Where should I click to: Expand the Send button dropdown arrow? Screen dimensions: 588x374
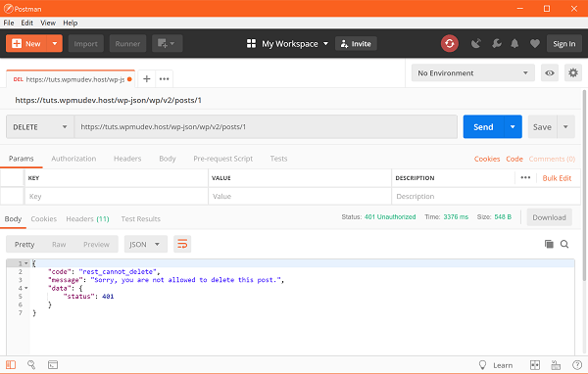pyautogui.click(x=513, y=126)
